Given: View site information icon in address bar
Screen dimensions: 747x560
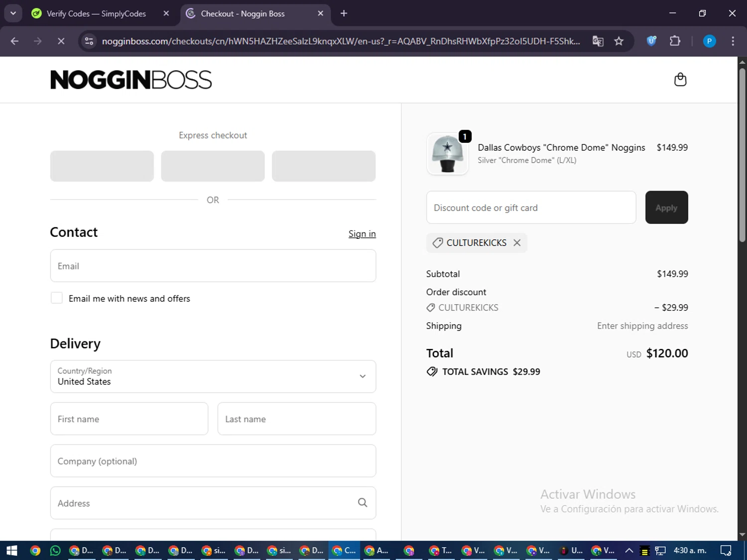Looking at the screenshot, I should point(89,41).
